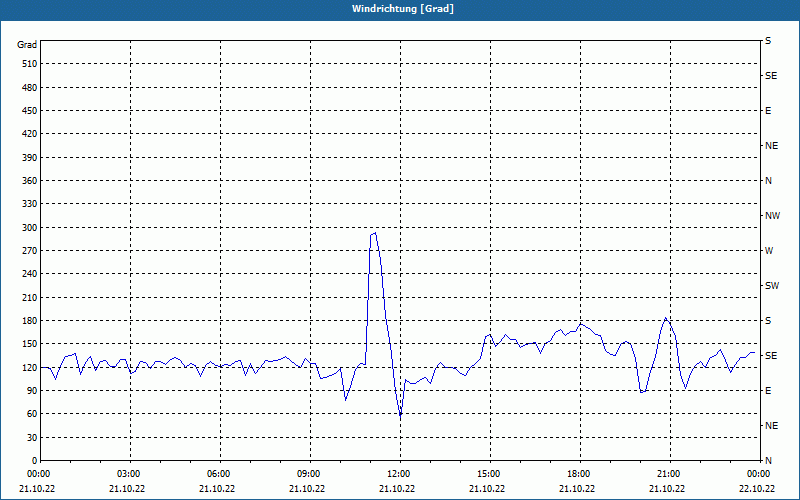Screen dimensions: 800x500
Task: Click the 'N' compass label level with 360
Action: click(x=768, y=181)
